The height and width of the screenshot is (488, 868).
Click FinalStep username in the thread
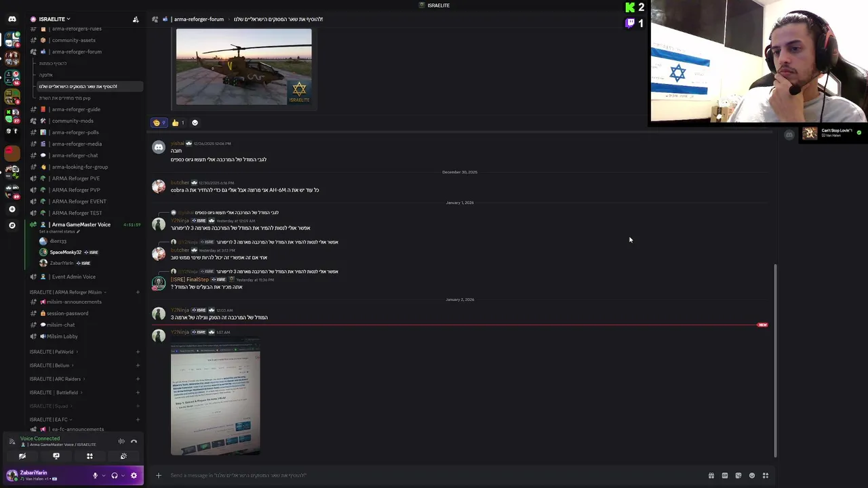click(x=190, y=279)
